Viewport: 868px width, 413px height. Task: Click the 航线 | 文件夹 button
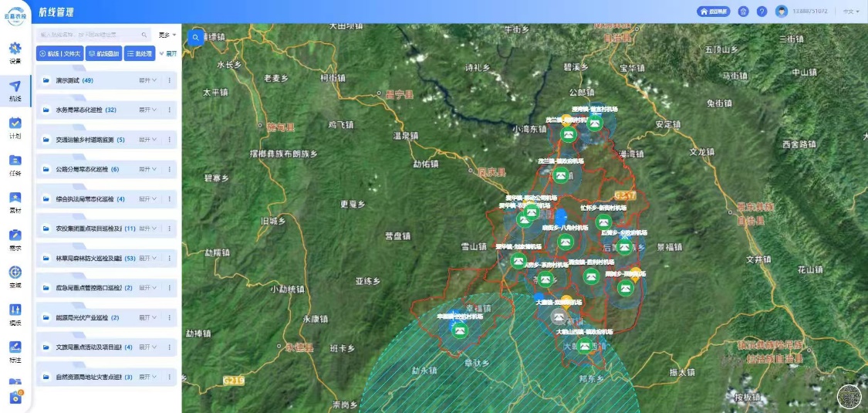click(59, 53)
